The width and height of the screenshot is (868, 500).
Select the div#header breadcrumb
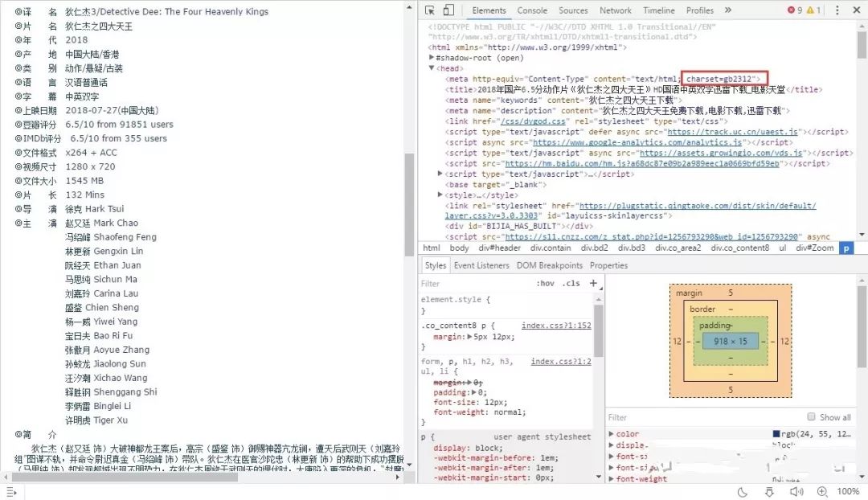point(499,248)
